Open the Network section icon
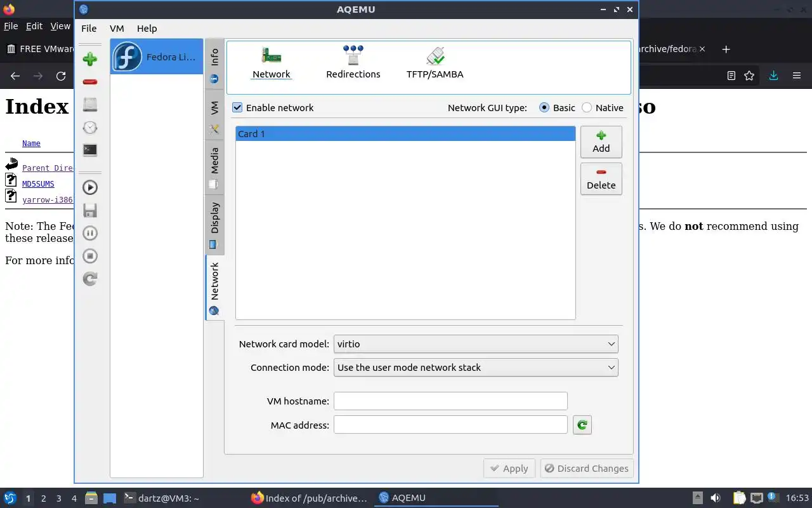 point(272,62)
